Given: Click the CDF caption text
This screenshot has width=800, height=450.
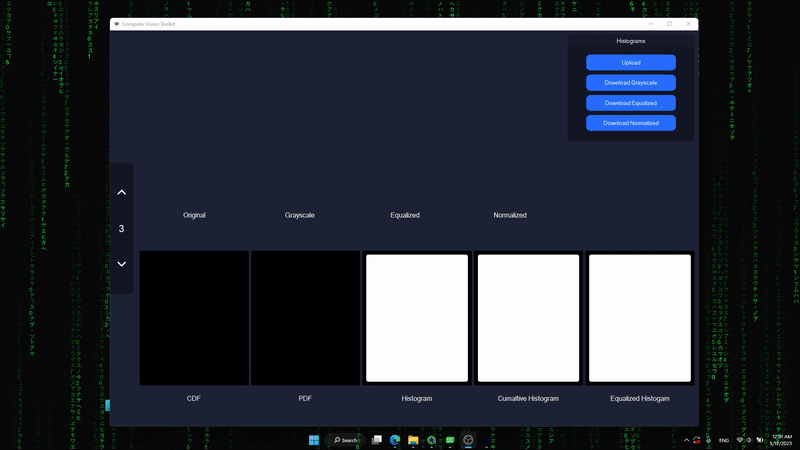Looking at the screenshot, I should coord(193,398).
